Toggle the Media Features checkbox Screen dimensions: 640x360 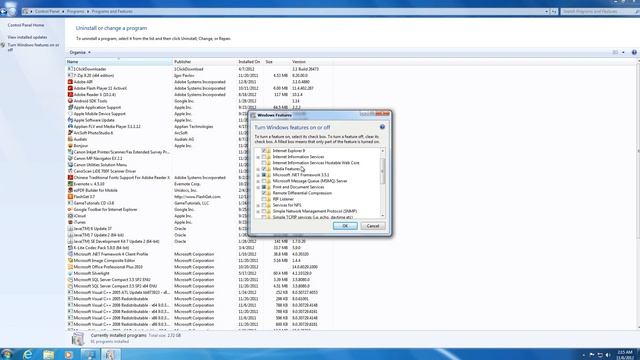click(264, 169)
